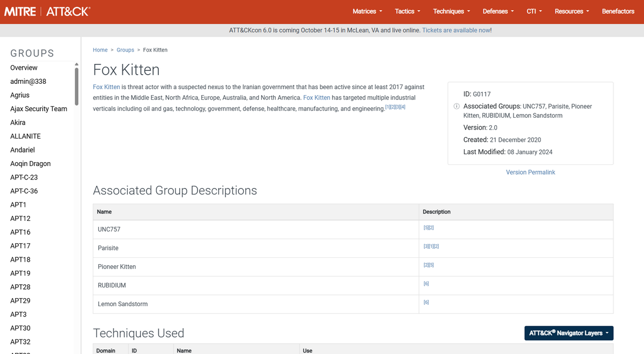Click the Parisite name cell
The height and width of the screenshot is (354, 644).
click(x=255, y=248)
